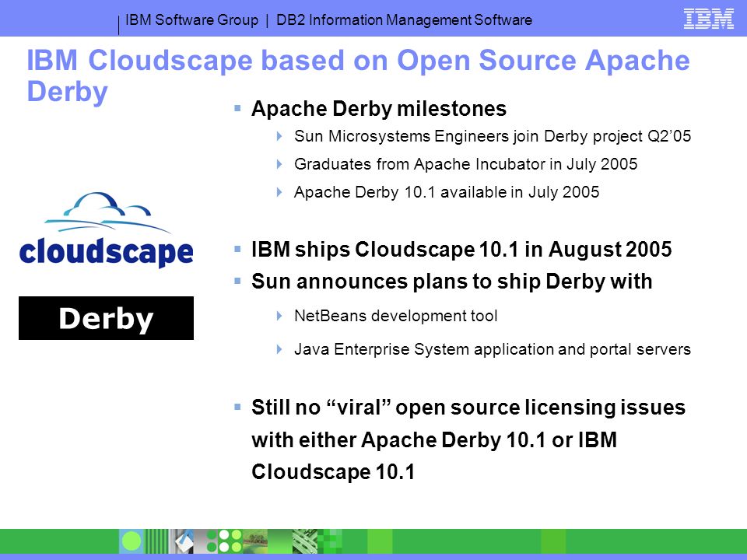The width and height of the screenshot is (747, 560).
Task: Click square bullet beside 'Sun announces plans'
Action: point(238,281)
